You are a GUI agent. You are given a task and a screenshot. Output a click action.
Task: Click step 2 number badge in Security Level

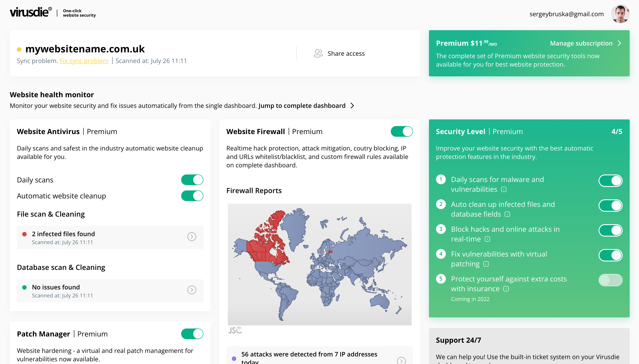(x=441, y=204)
